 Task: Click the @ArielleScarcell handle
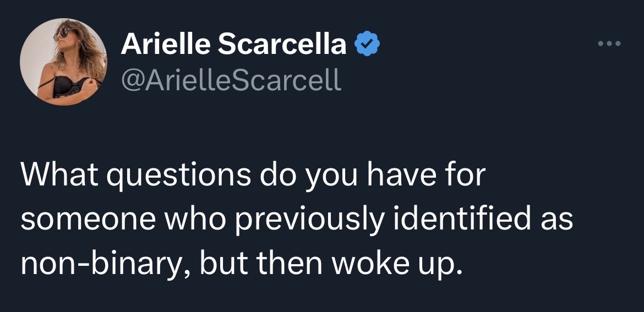(231, 79)
